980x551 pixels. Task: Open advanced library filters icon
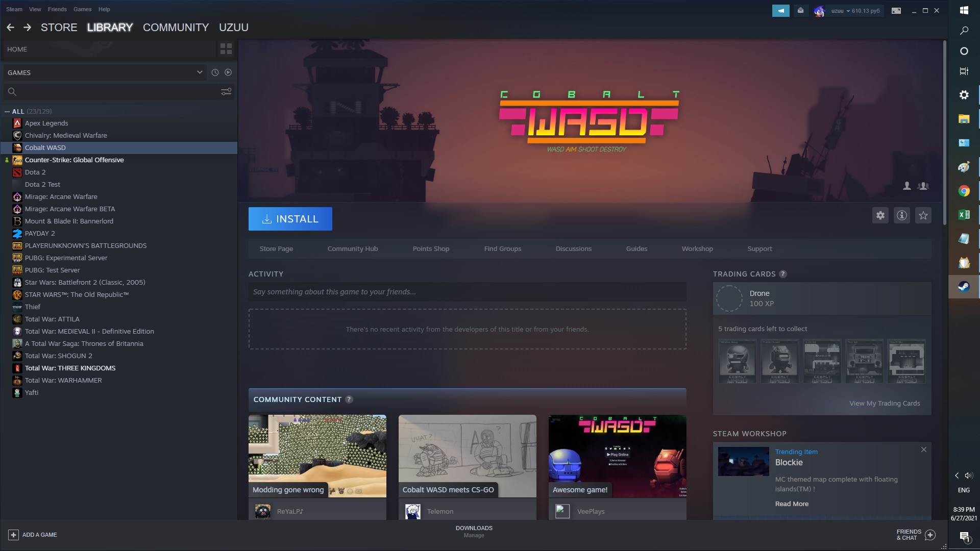coord(226,92)
